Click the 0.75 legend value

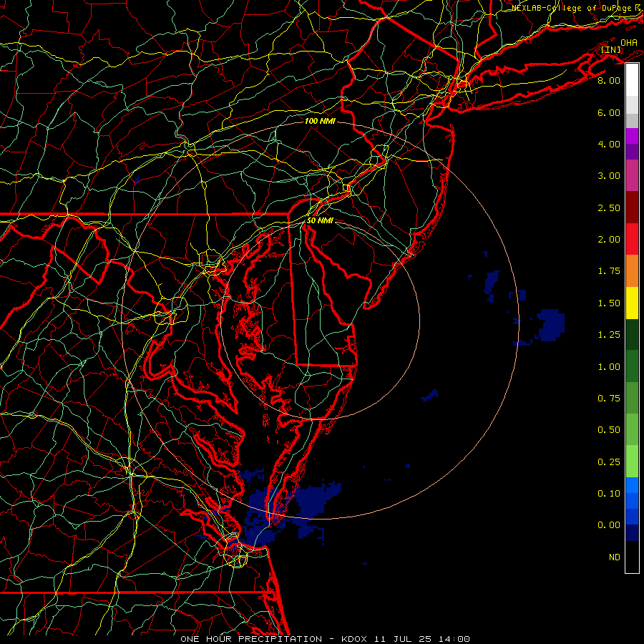click(x=609, y=399)
